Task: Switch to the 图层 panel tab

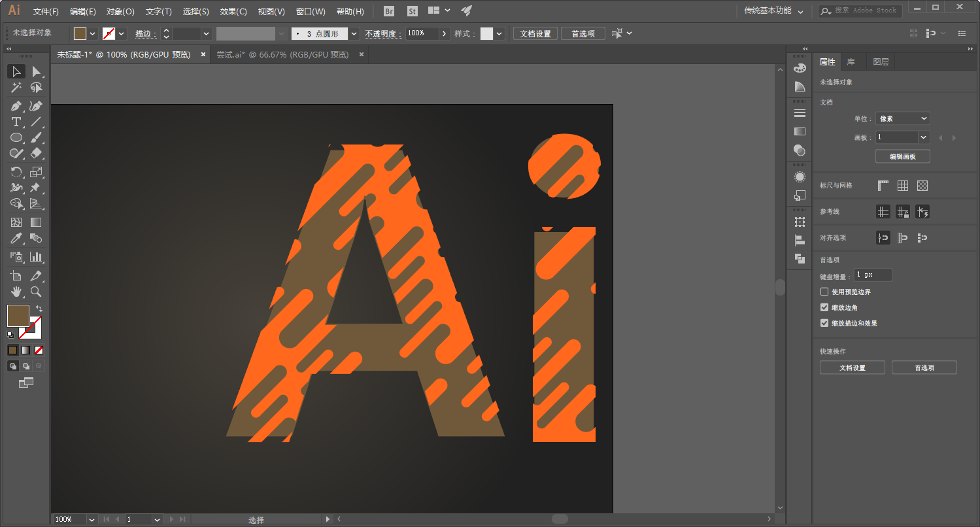Action: pyautogui.click(x=881, y=62)
